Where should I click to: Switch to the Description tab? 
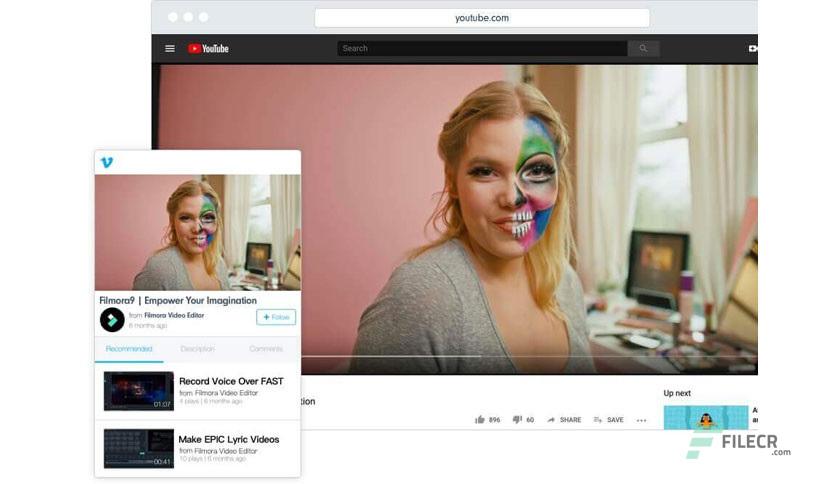click(198, 349)
